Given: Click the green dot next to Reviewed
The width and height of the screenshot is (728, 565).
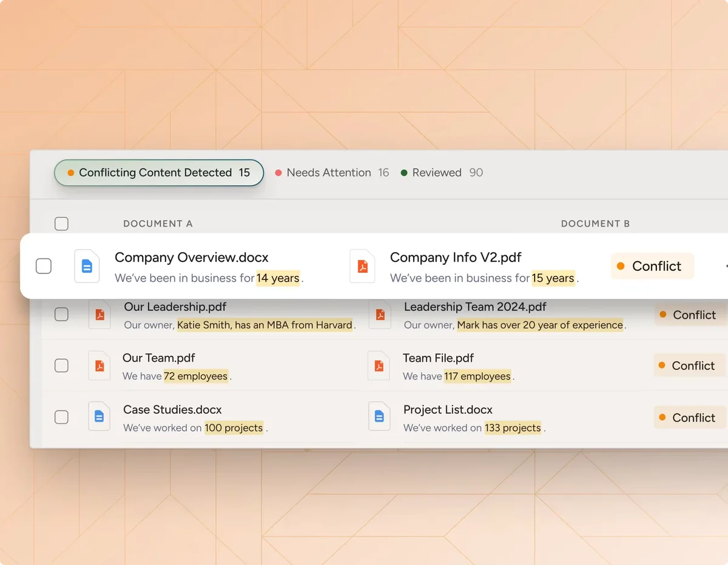Looking at the screenshot, I should coord(404,173).
